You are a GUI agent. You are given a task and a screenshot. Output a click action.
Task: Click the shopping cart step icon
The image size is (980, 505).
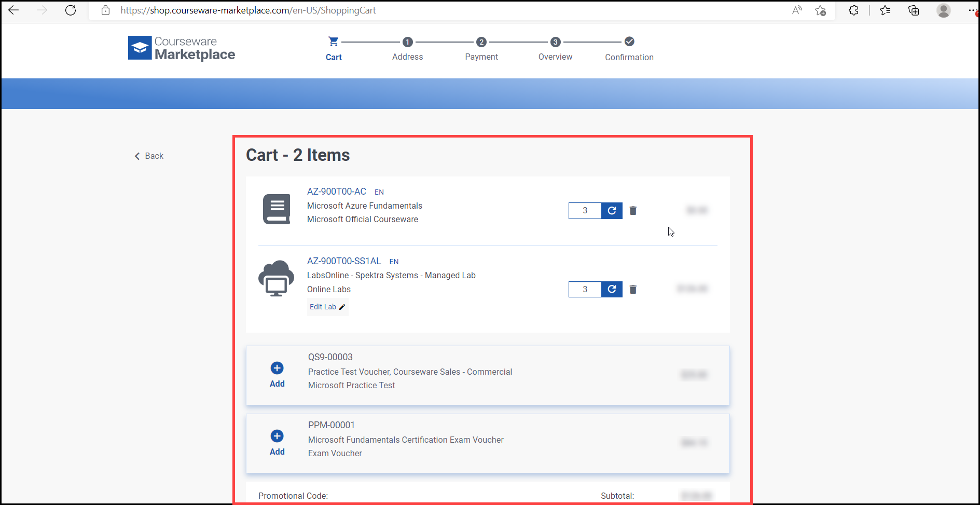pyautogui.click(x=334, y=42)
